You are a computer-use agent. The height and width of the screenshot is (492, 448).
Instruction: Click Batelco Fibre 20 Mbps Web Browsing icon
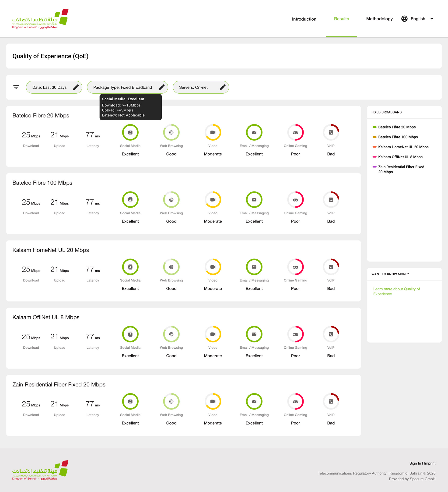coord(171,132)
